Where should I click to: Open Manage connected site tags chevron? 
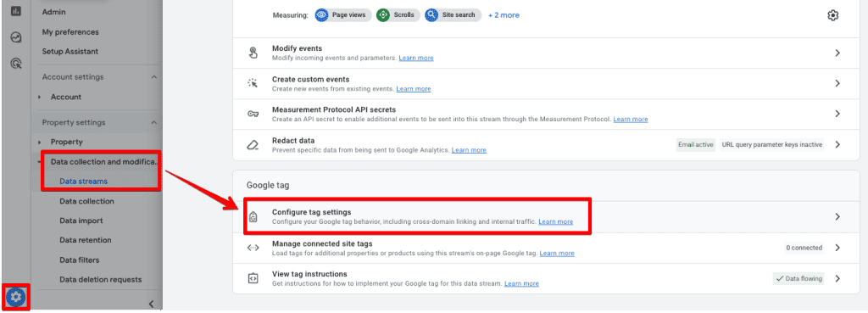tap(837, 248)
